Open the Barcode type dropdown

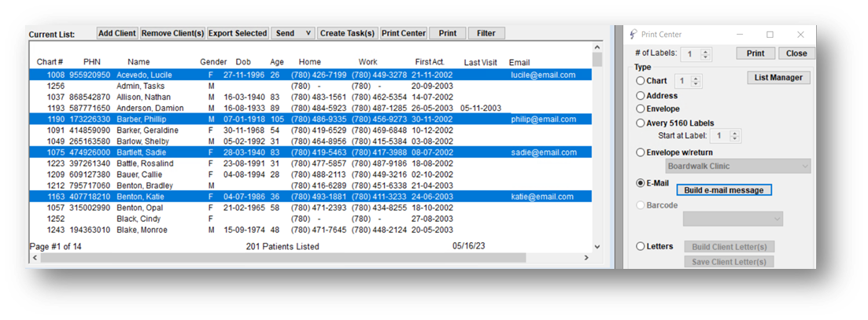[733, 219]
